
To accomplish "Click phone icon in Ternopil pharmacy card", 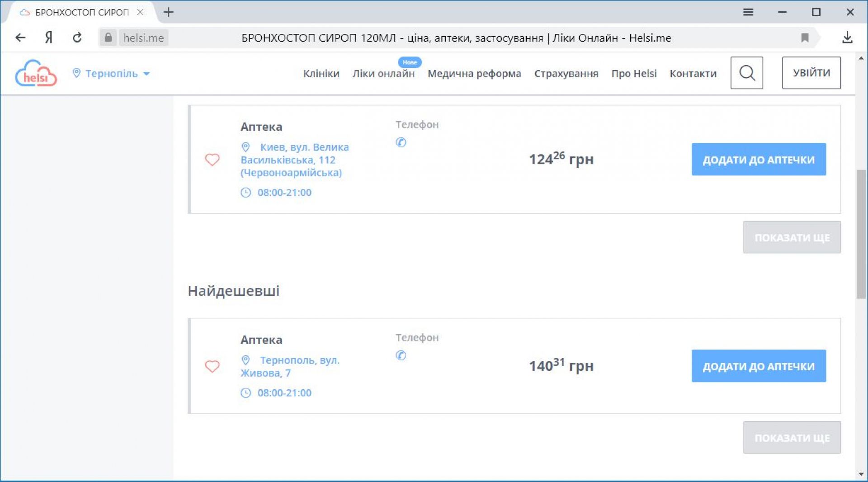I will 401,355.
